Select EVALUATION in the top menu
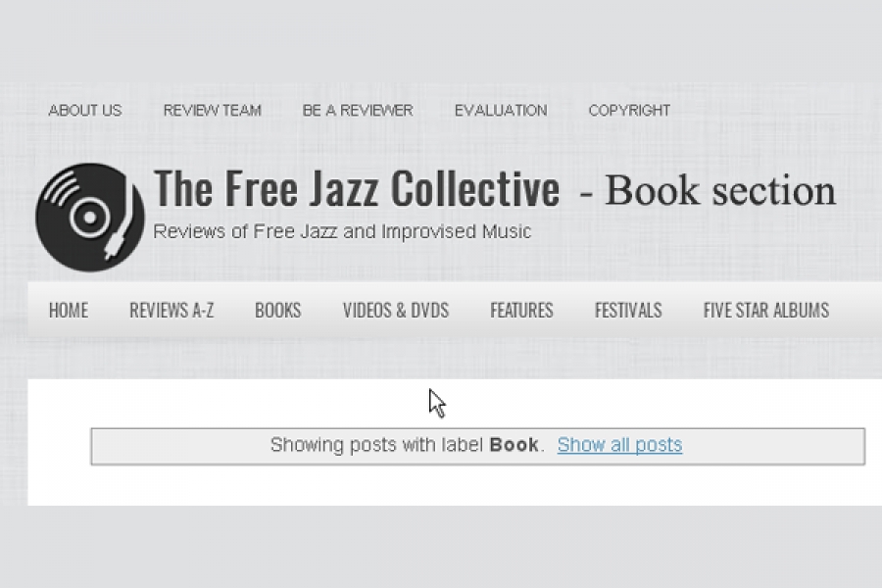Screen dimensions: 882x588 point(501,111)
